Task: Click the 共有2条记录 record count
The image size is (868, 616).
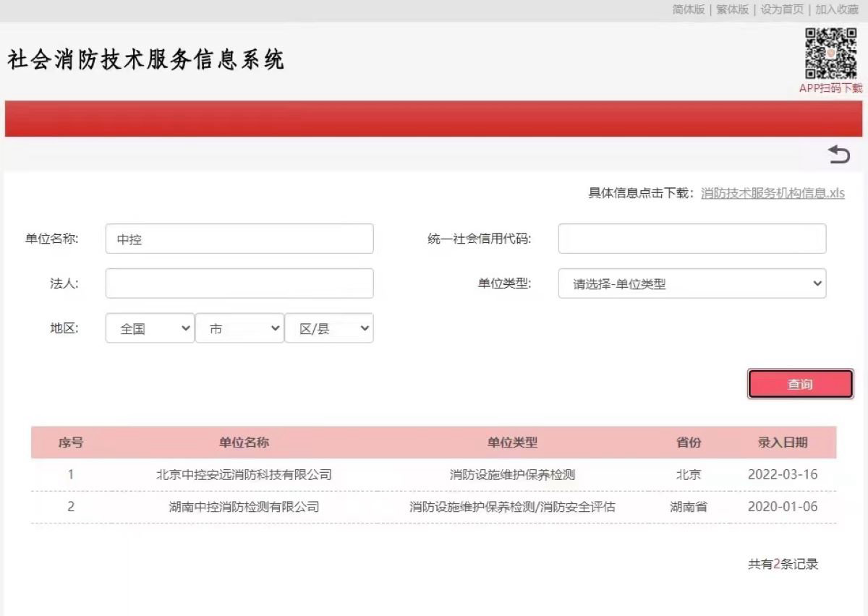Action: point(783,564)
